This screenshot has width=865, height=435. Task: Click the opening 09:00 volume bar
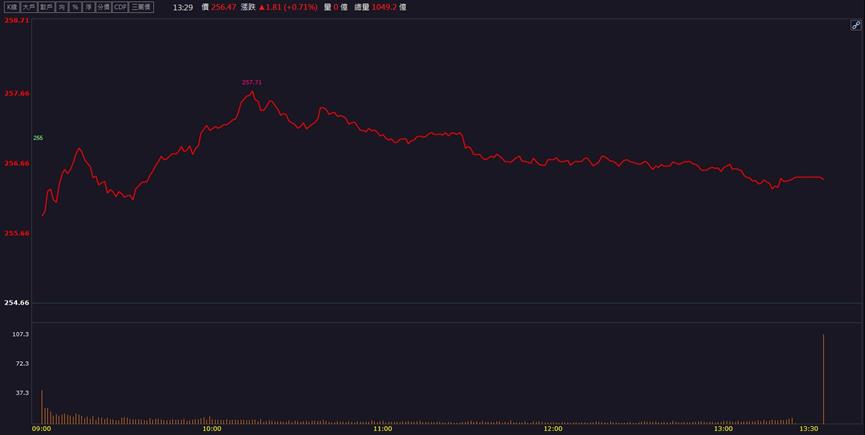pos(42,407)
